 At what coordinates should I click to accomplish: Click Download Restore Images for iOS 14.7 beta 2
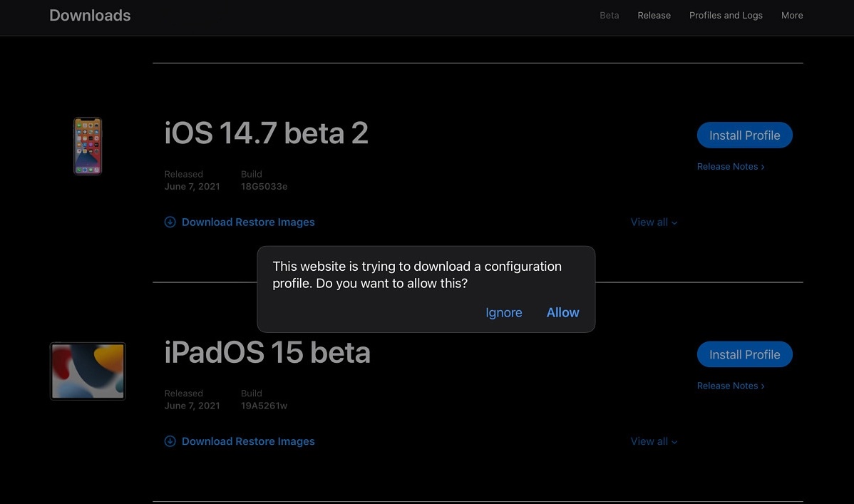point(248,222)
